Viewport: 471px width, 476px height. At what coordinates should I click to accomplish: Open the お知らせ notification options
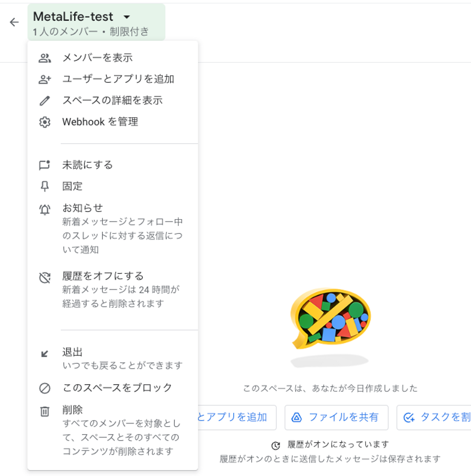pyautogui.click(x=113, y=229)
